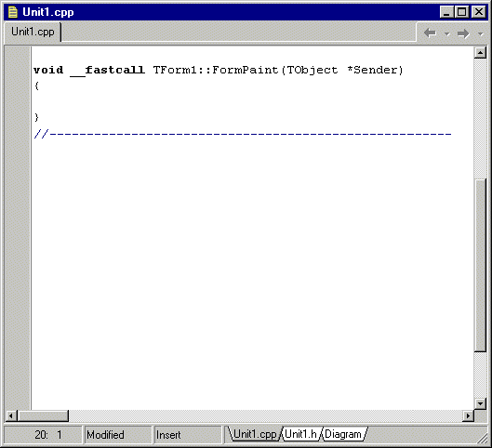This screenshot has width=492, height=448.
Task: Click the horizontal scrollbar left arrow
Action: click(11, 416)
